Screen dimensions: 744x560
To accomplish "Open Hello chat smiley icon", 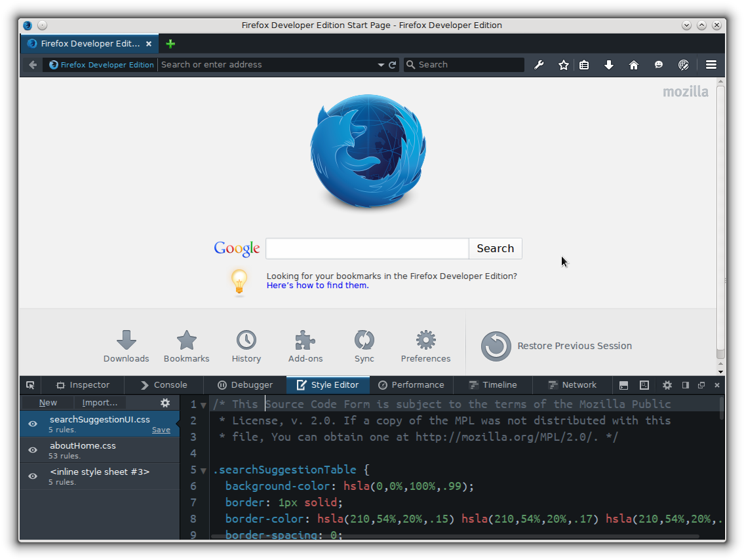I will pos(659,65).
